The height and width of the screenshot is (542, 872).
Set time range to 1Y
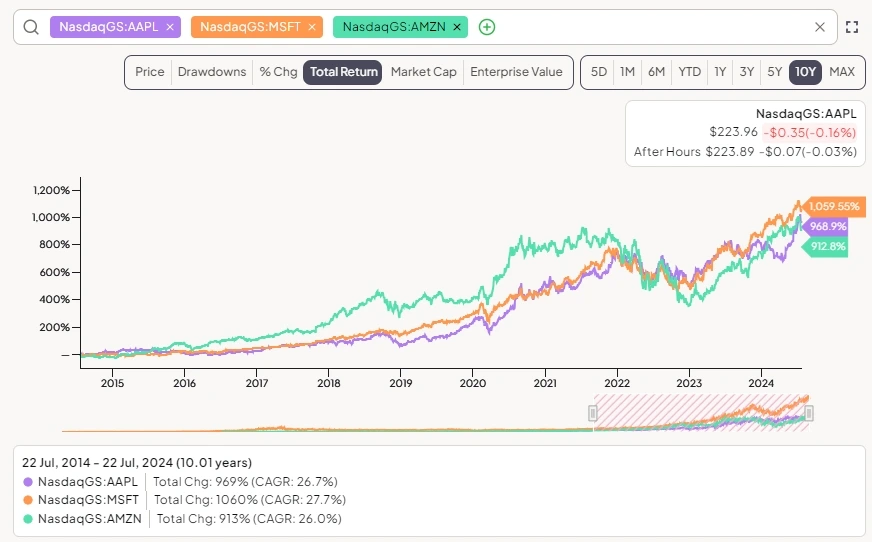click(720, 72)
